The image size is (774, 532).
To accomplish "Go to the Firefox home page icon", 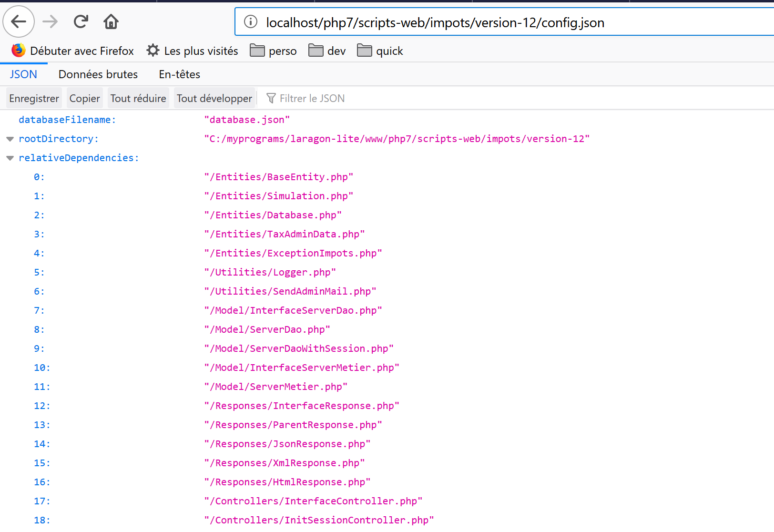I will tap(111, 21).
